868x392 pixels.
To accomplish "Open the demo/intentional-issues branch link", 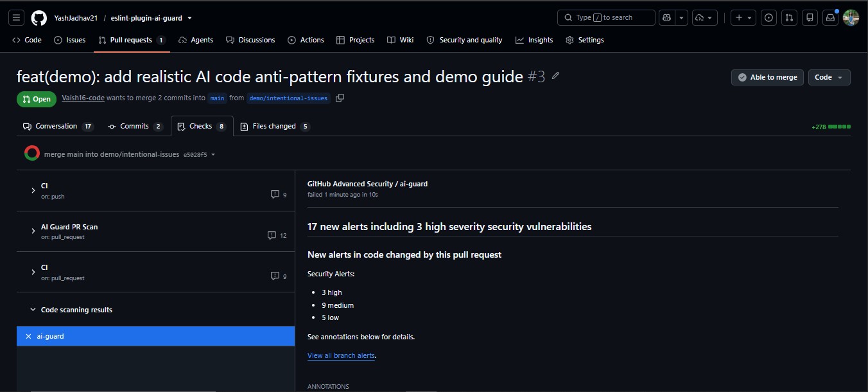I will 288,98.
